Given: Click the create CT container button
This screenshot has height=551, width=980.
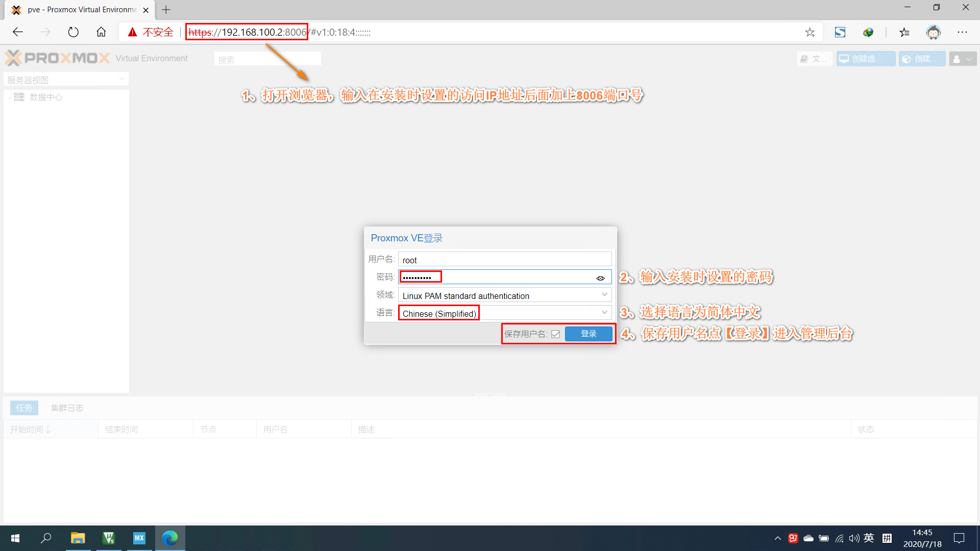Looking at the screenshot, I should 922,59.
